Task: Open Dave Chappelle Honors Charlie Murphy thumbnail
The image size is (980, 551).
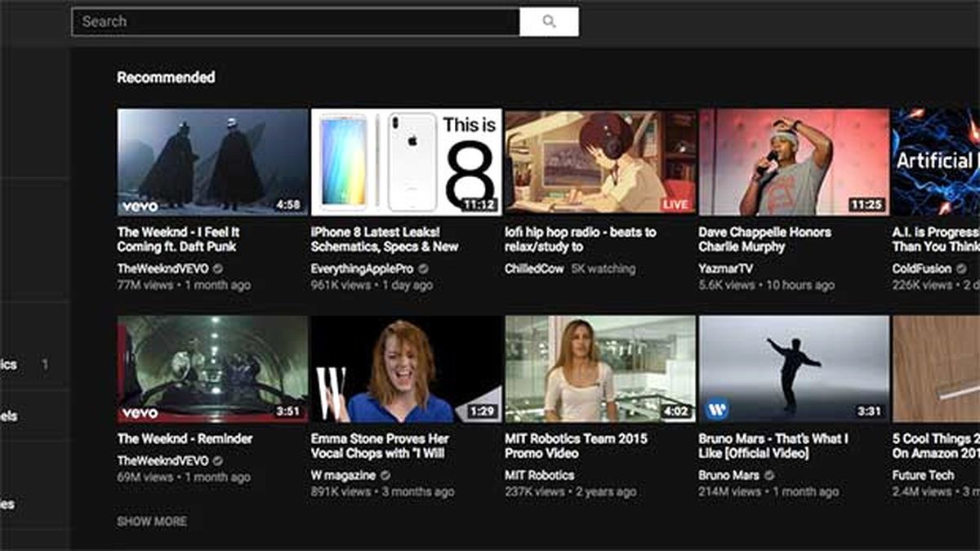Action: [x=794, y=162]
